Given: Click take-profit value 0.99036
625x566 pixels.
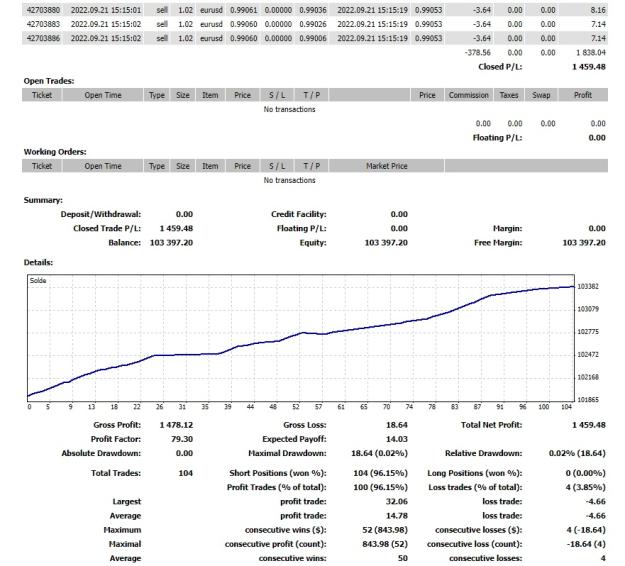Looking at the screenshot, I should click(x=313, y=10).
